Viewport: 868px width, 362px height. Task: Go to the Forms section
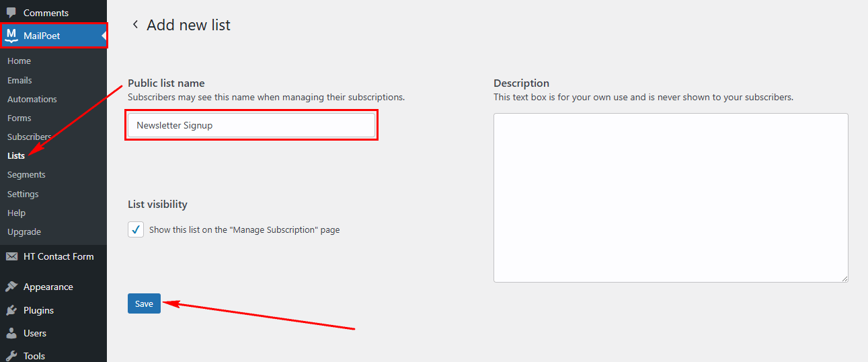[x=19, y=118]
